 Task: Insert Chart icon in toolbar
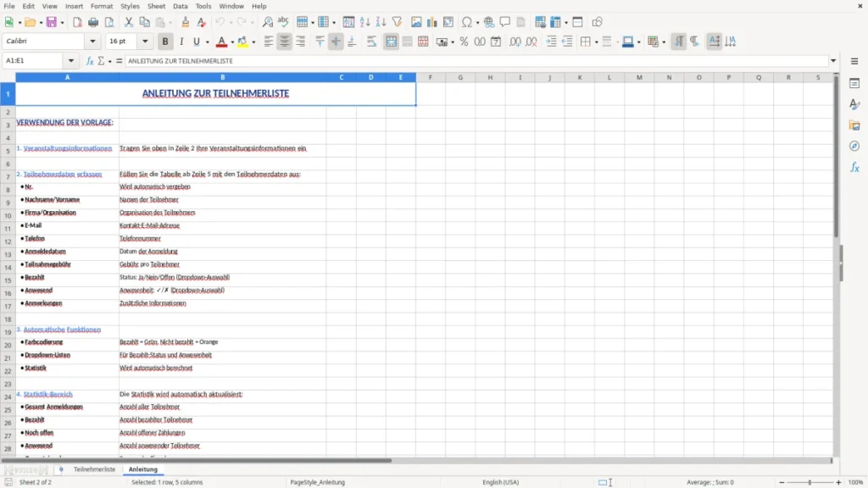click(x=431, y=22)
